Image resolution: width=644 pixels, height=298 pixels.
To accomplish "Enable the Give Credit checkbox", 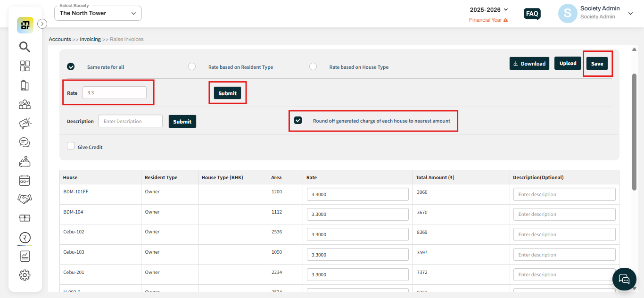I will (71, 146).
